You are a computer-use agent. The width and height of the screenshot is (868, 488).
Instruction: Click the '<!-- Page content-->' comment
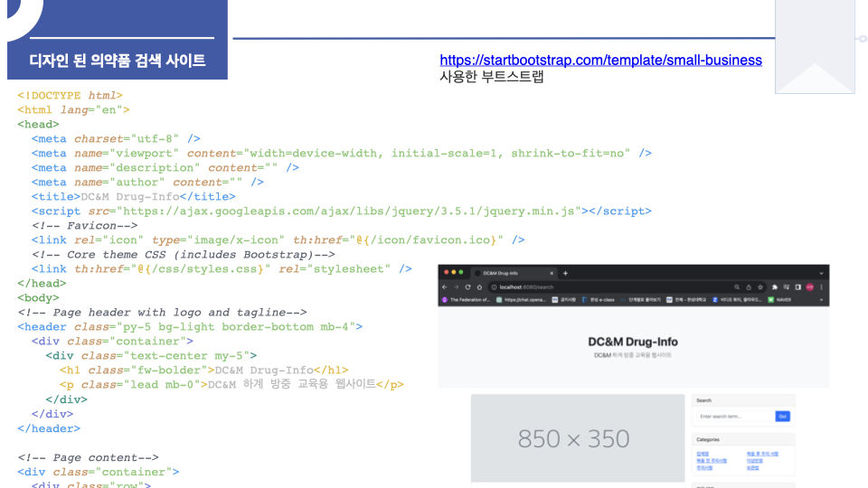click(x=88, y=457)
